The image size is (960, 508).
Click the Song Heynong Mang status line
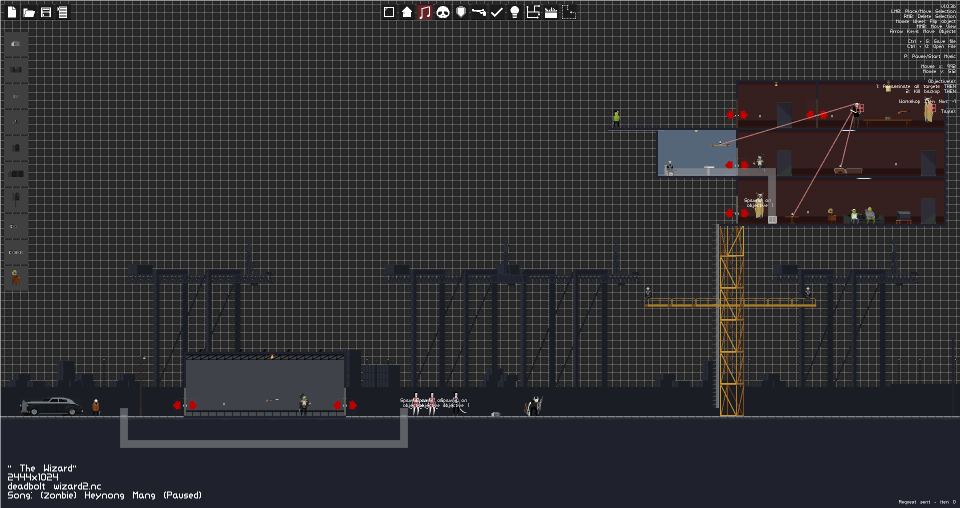[104, 496]
